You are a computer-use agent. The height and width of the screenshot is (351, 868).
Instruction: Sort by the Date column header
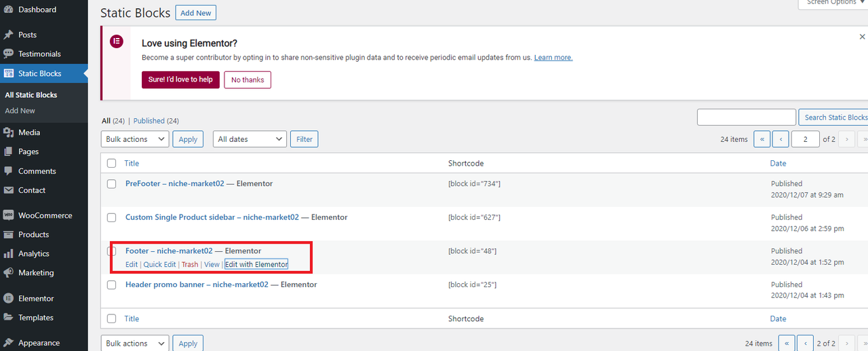(778, 163)
